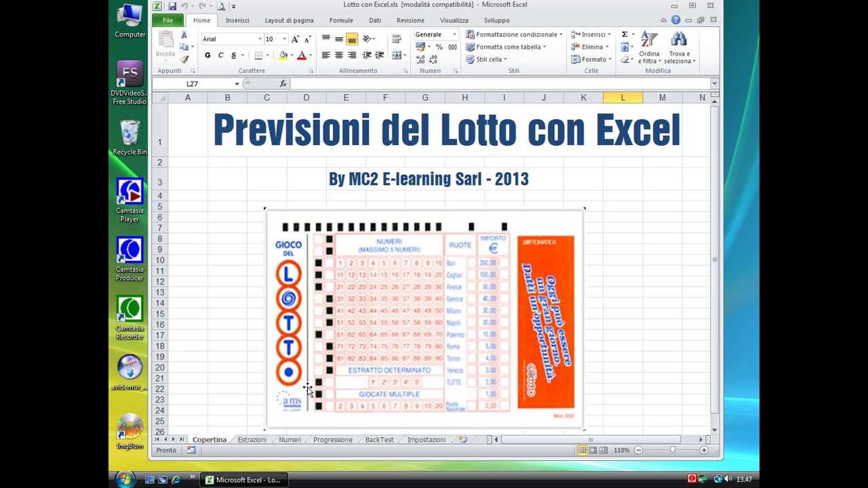Apply percent style format
Screen dimensions: 868x488
click(439, 47)
